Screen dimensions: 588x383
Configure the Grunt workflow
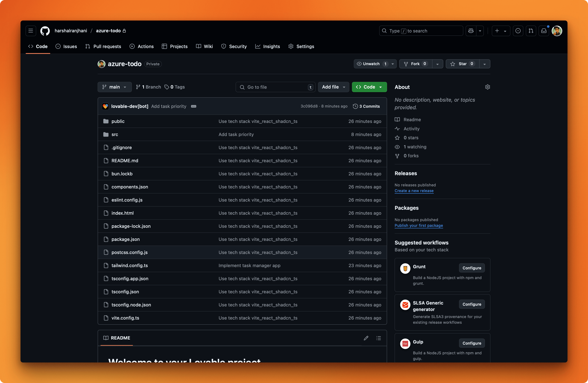pos(472,268)
